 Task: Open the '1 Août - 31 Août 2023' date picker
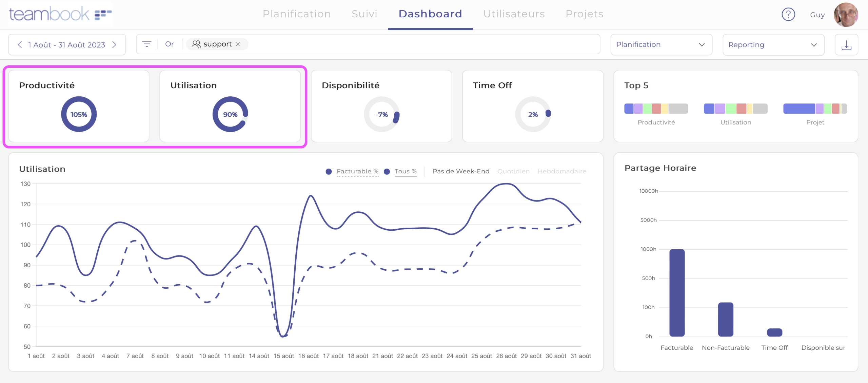[x=67, y=44]
